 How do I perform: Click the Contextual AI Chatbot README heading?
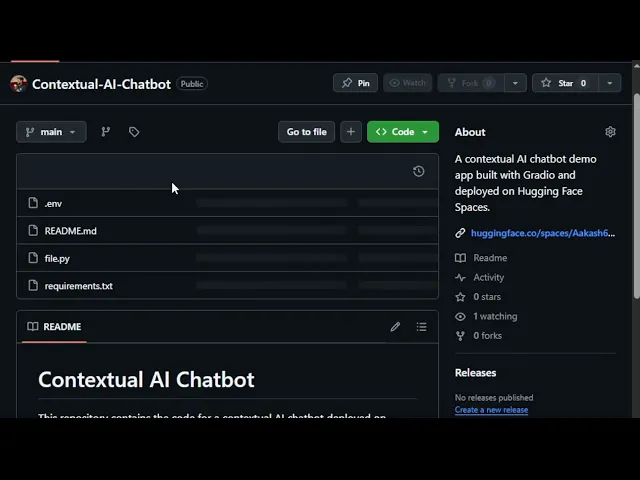[146, 380]
